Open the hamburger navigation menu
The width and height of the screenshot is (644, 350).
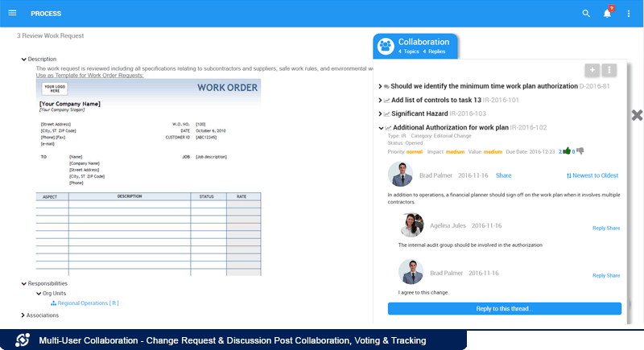[x=12, y=14]
